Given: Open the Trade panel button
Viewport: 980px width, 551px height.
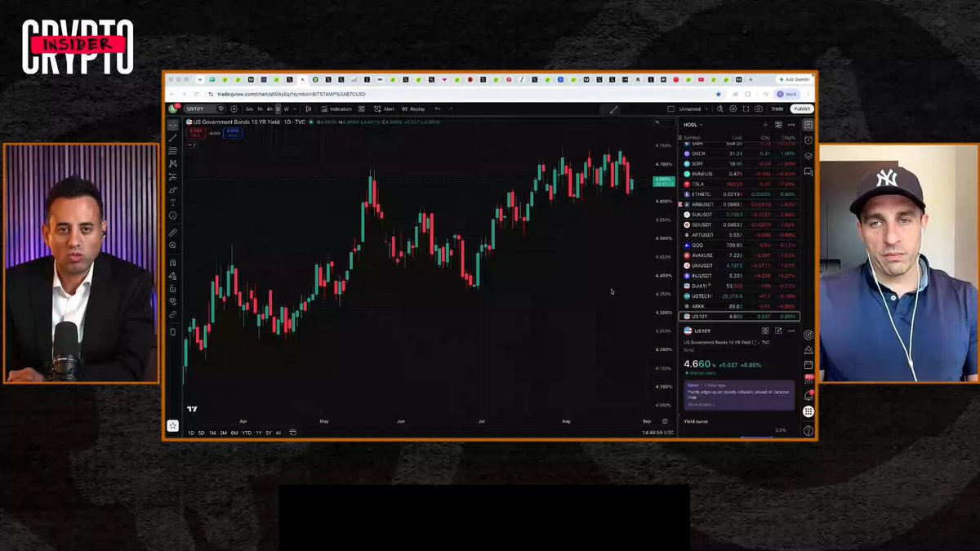Looking at the screenshot, I should tap(777, 109).
